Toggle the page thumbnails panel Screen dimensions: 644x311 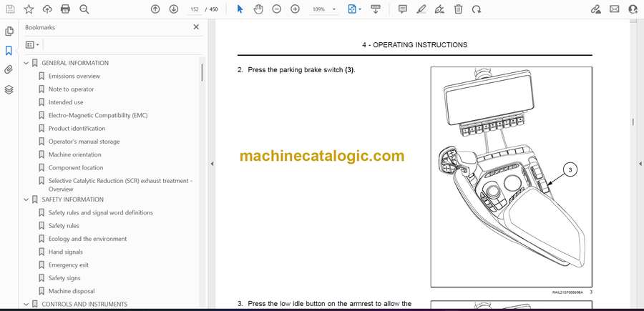9,31
